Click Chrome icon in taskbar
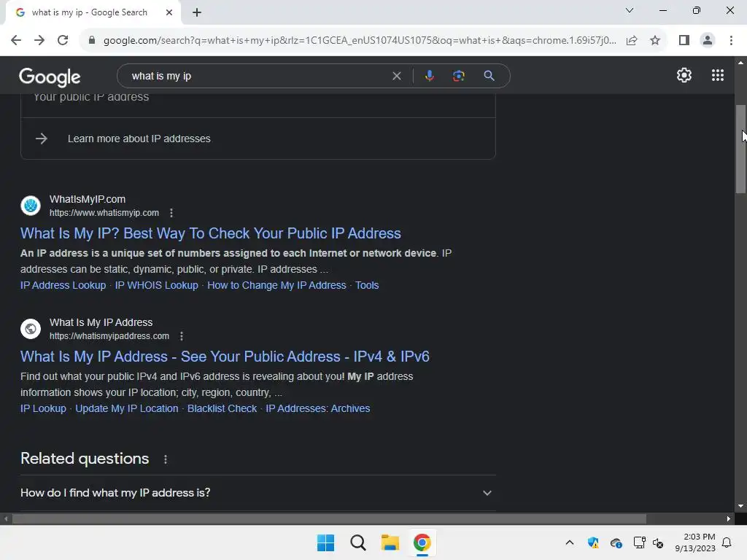Screen dimensions: 747x560 [x=422, y=542]
